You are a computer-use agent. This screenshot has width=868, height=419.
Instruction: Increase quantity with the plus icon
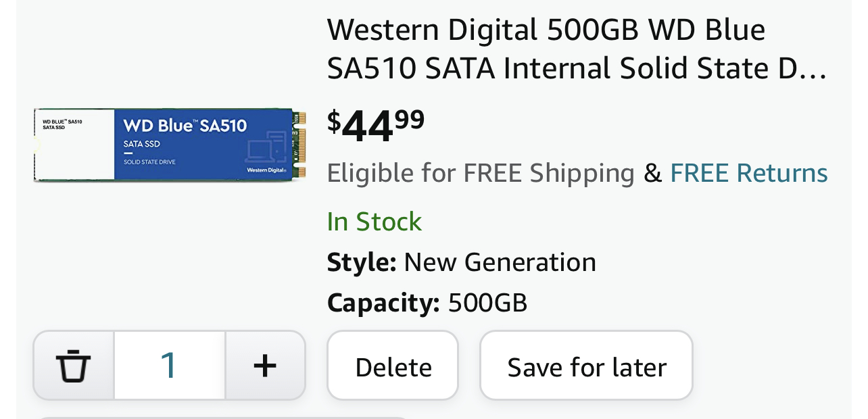coord(265,366)
